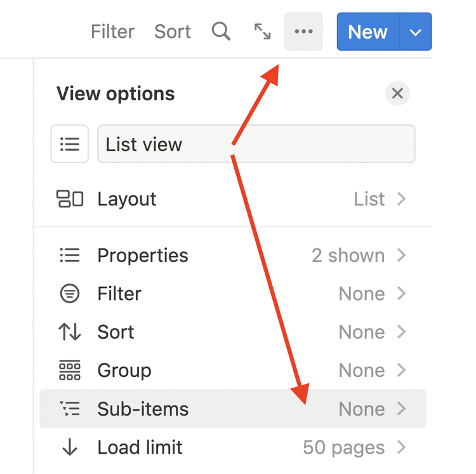Edit the List view name field
The width and height of the screenshot is (476, 474).
point(256,144)
